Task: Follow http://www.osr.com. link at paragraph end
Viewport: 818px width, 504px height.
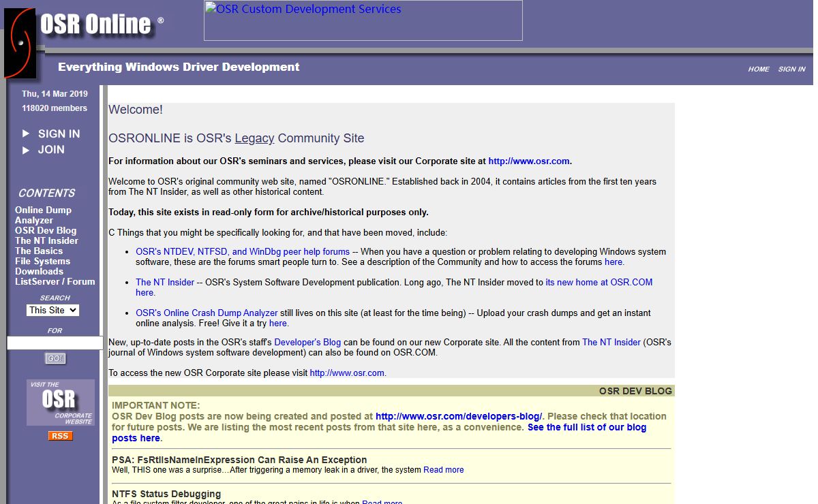Action: [348, 373]
